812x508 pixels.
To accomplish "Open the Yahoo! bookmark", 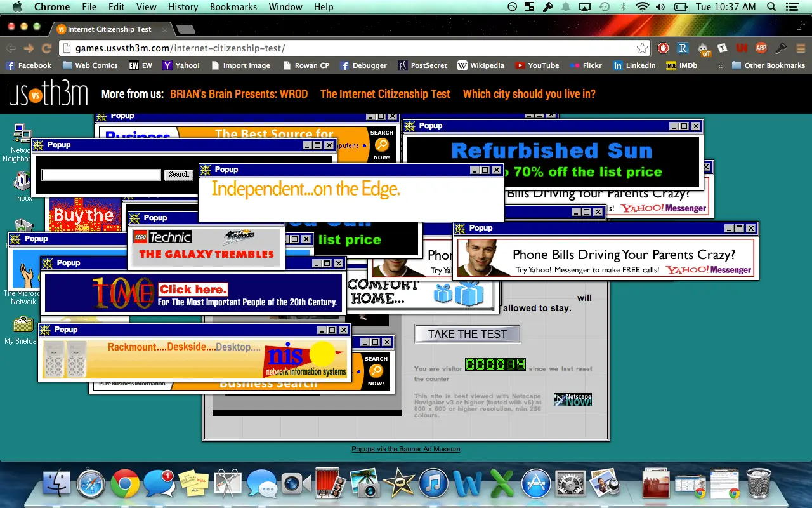I will coord(181,65).
